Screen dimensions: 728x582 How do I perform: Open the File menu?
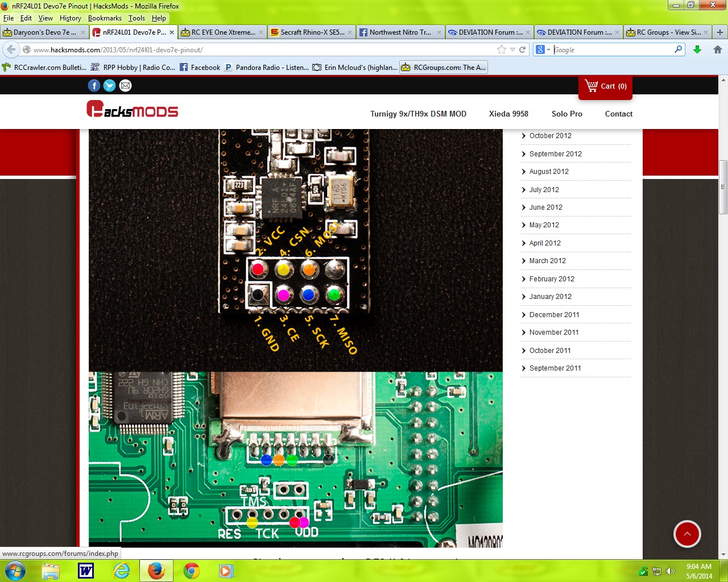point(9,18)
